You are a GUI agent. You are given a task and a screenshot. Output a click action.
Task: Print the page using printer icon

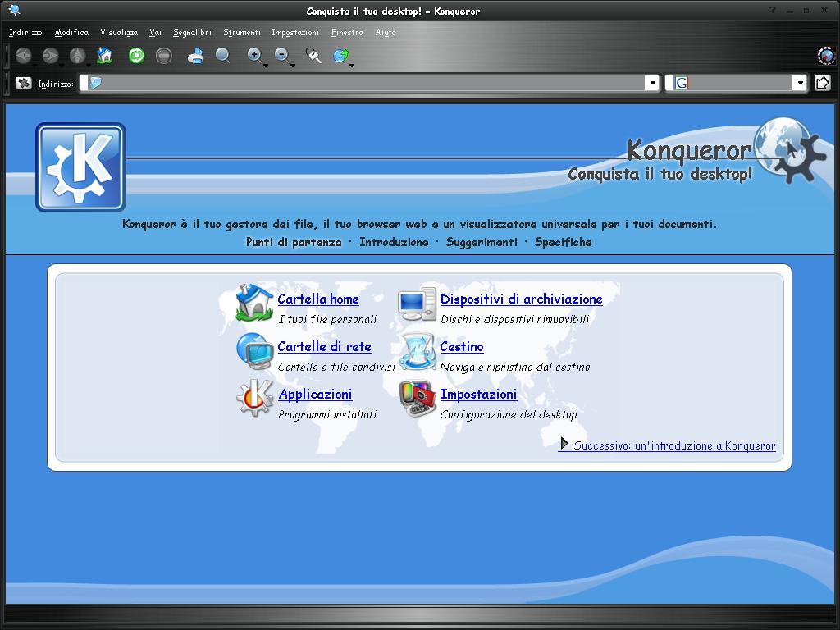(x=195, y=55)
